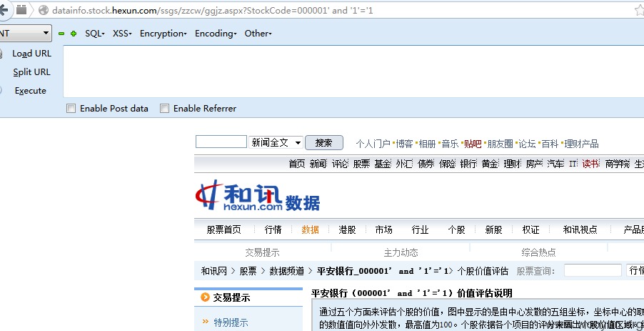Click inside the HackBar URL text area

(353, 71)
